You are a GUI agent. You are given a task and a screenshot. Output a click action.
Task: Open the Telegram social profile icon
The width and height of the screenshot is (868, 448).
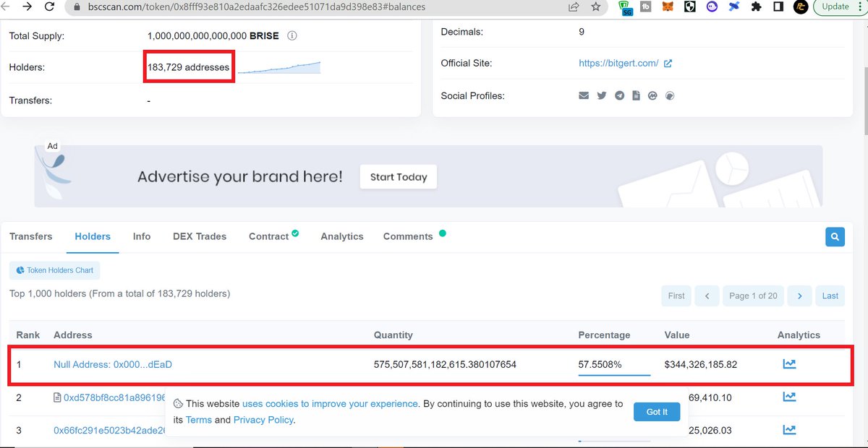(619, 95)
